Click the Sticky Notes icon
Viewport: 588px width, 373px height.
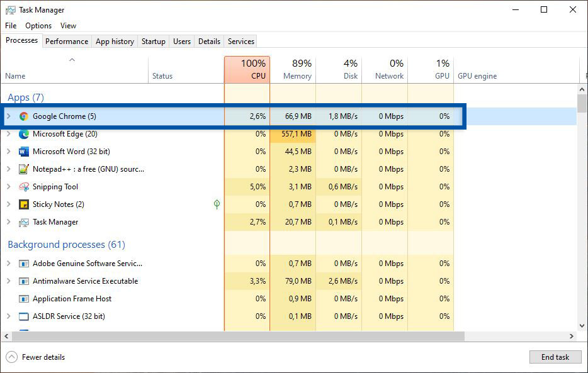[x=25, y=204]
